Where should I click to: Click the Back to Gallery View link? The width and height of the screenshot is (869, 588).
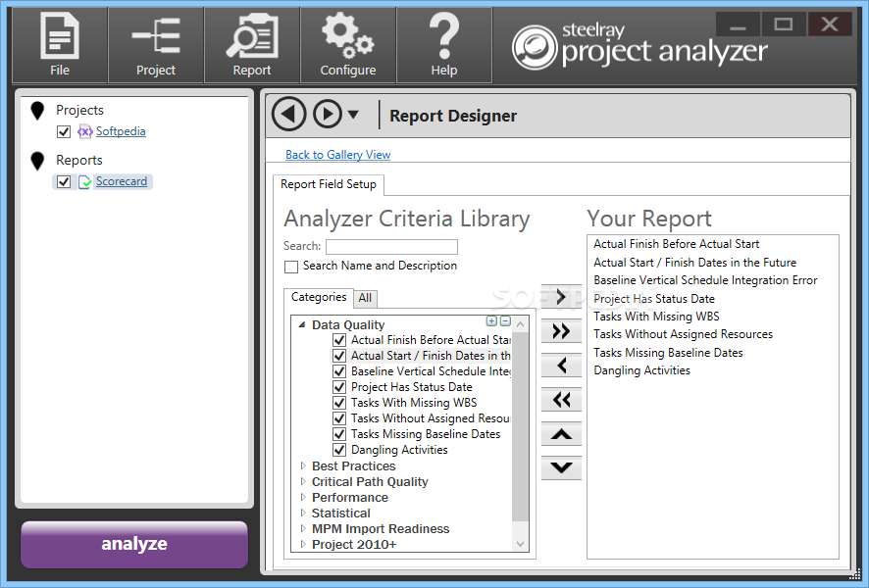point(338,155)
